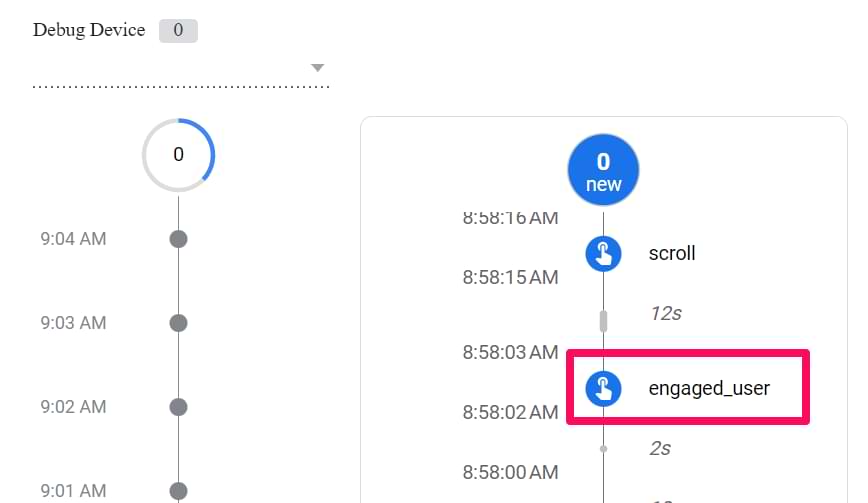
Task: Open the scroll event name
Action: coord(672,253)
